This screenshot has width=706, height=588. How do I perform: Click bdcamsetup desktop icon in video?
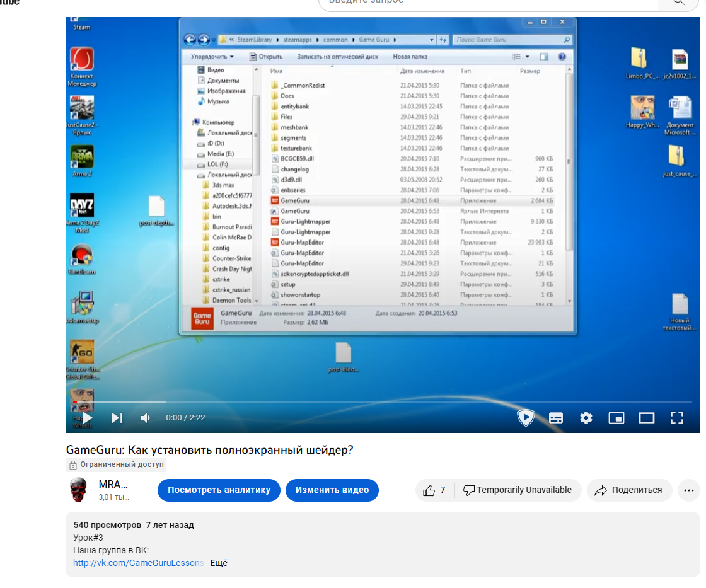pyautogui.click(x=82, y=308)
